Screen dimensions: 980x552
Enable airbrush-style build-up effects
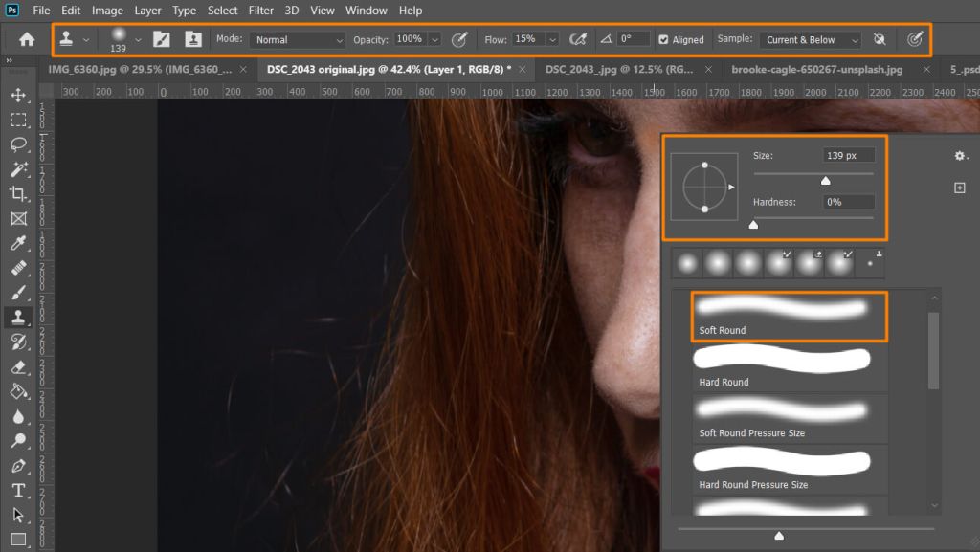[578, 39]
